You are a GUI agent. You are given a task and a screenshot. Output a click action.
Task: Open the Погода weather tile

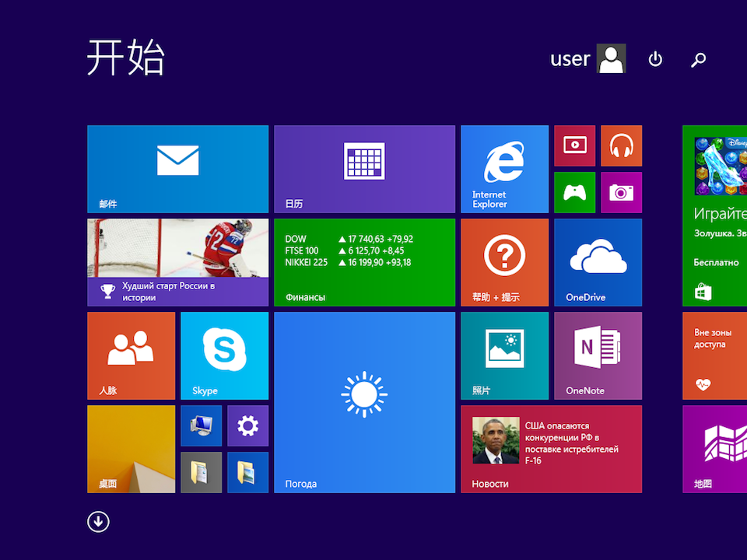(364, 402)
